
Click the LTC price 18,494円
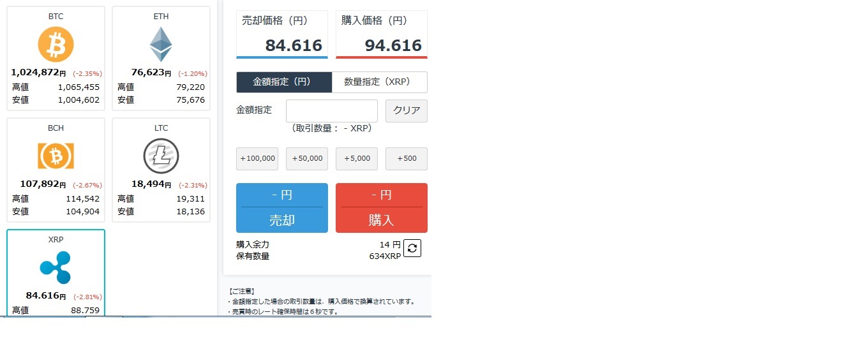(151, 184)
